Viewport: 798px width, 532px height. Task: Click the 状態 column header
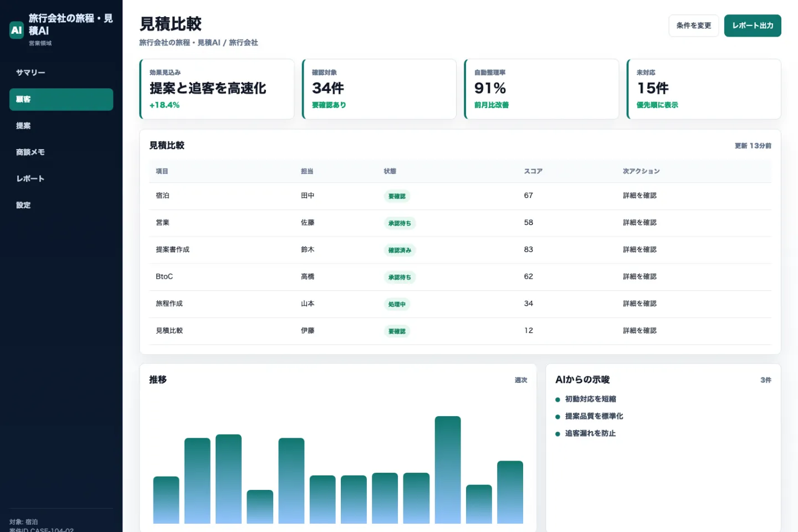[390, 171]
